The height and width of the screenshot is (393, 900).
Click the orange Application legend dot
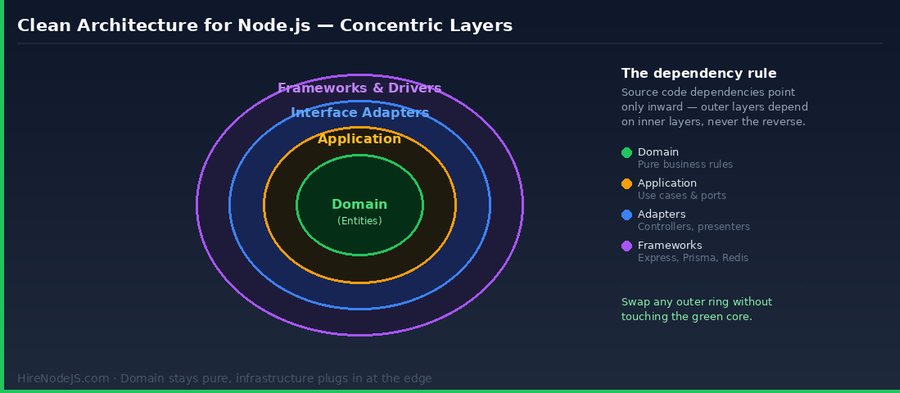(626, 184)
